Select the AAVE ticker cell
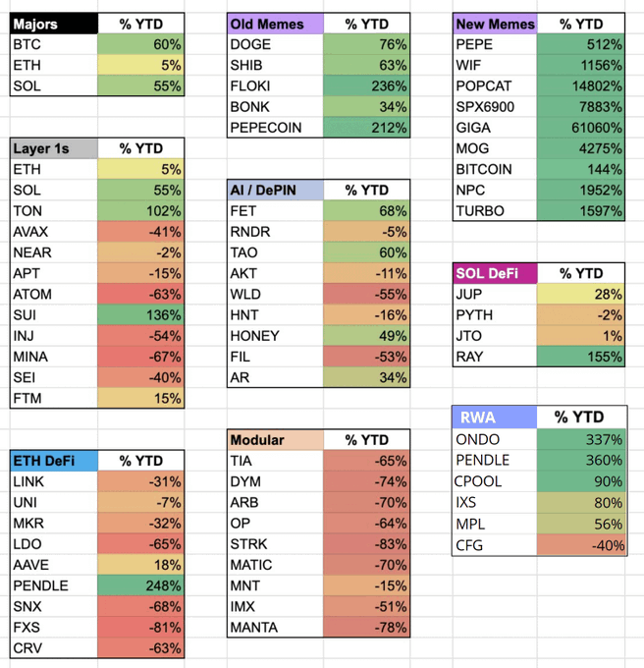This screenshot has width=644, height=668. point(54,565)
